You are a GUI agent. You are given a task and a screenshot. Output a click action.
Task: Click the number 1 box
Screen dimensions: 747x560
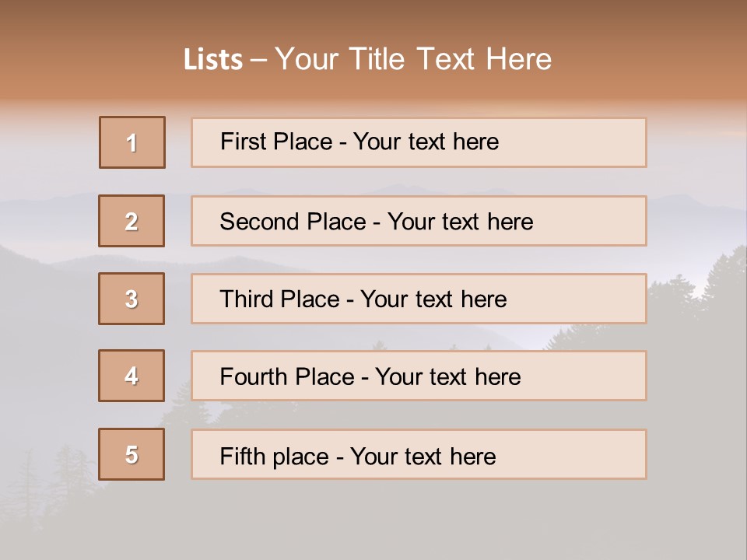tap(132, 142)
